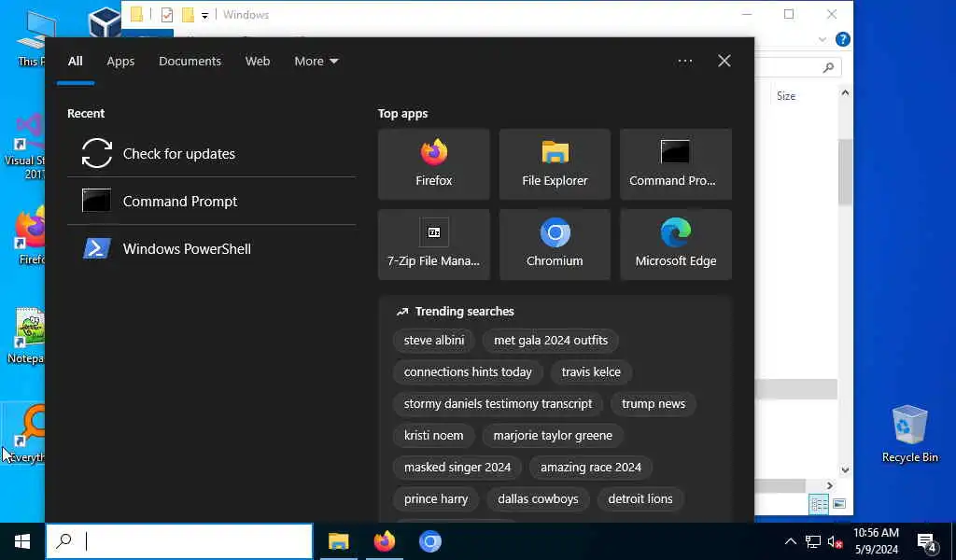Viewport: 956px width, 560px height.
Task: Open the notification center icon
Action: pyautogui.click(x=927, y=541)
